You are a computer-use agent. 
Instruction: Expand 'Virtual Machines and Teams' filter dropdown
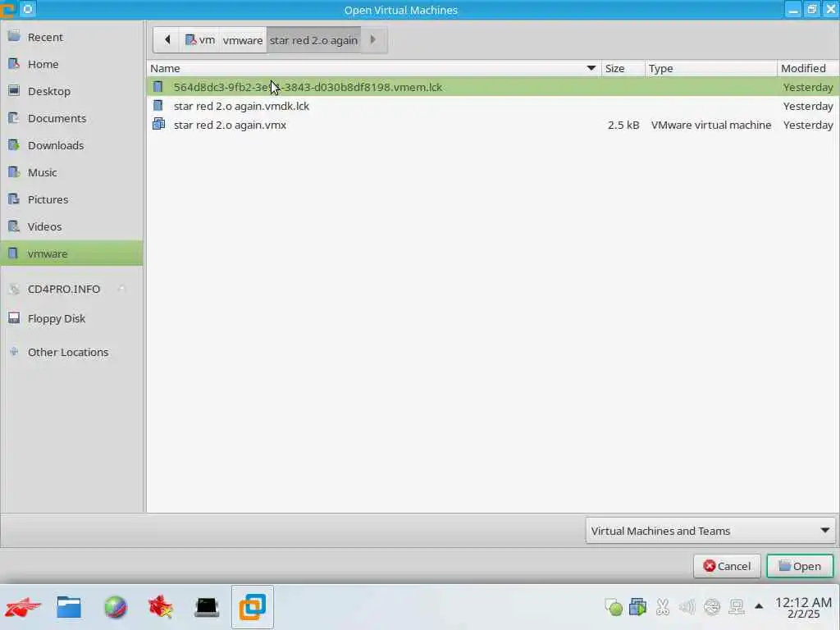(x=710, y=531)
